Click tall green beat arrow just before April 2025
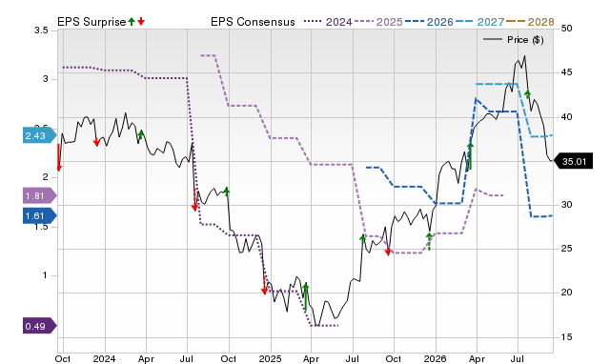The width and height of the screenshot is (610, 364). point(306,296)
